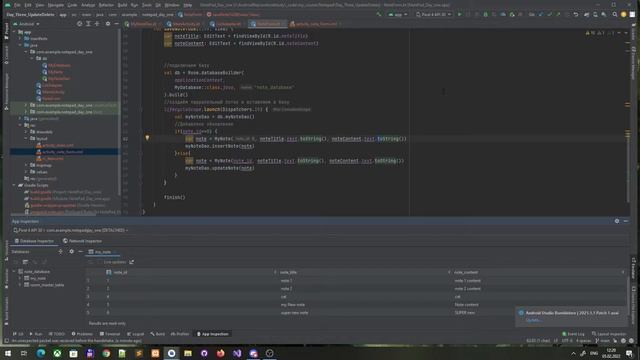Switch to Database Inspector tab
Screen dimensions: 640x360
point(34,241)
